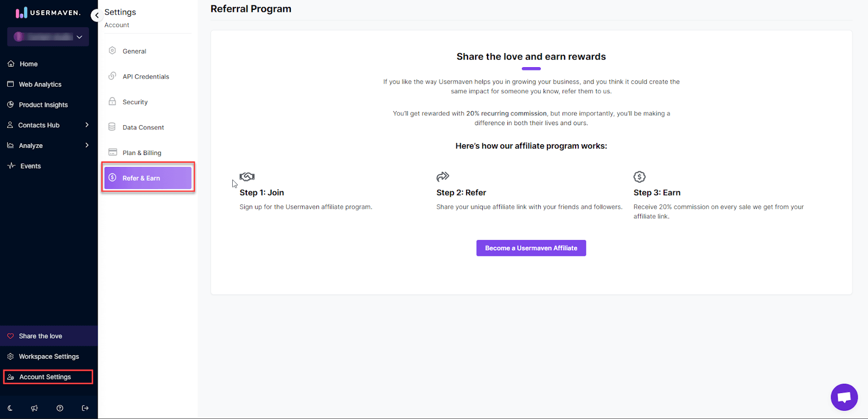
Task: Open the Share the love section
Action: [40, 336]
